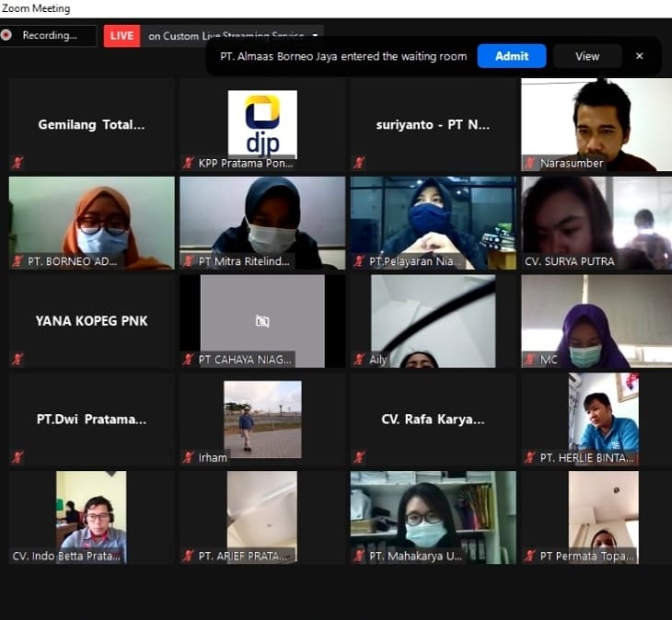
Task: Select the Gemilang Total participant tile
Action: tap(91, 124)
